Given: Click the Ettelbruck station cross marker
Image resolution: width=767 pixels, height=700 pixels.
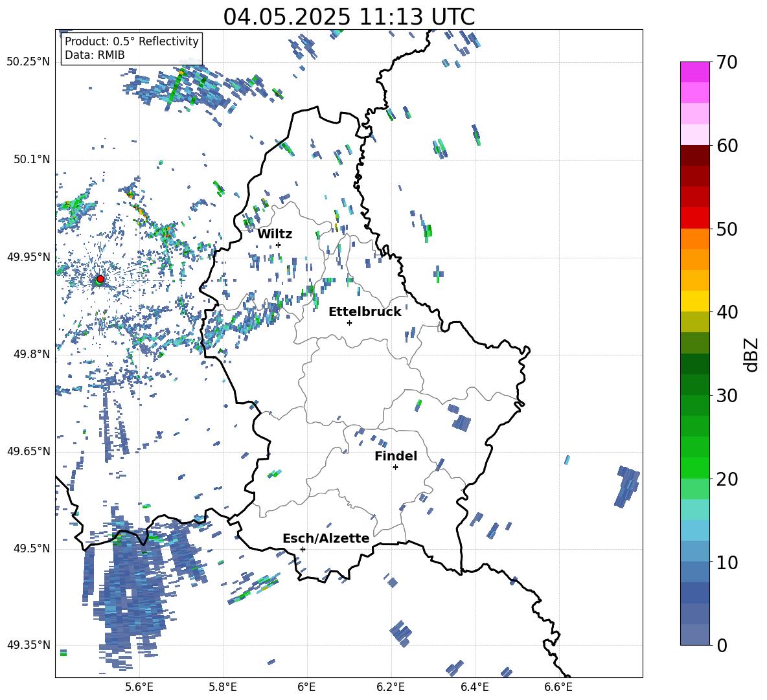Looking at the screenshot, I should click(x=349, y=322).
